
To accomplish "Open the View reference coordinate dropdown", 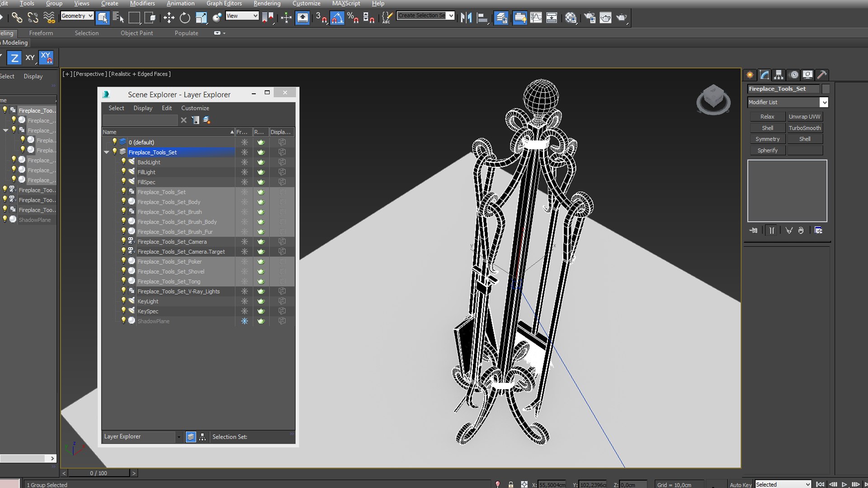I will [242, 16].
